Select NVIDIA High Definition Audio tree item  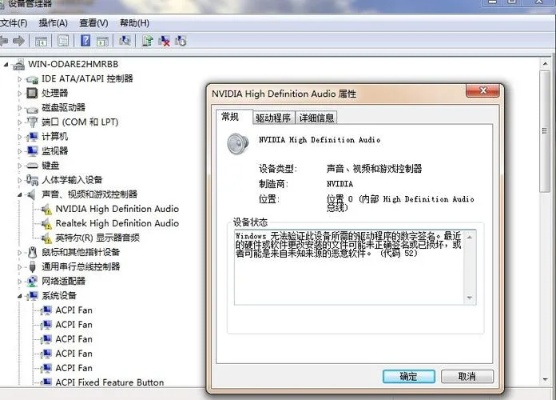(117, 209)
